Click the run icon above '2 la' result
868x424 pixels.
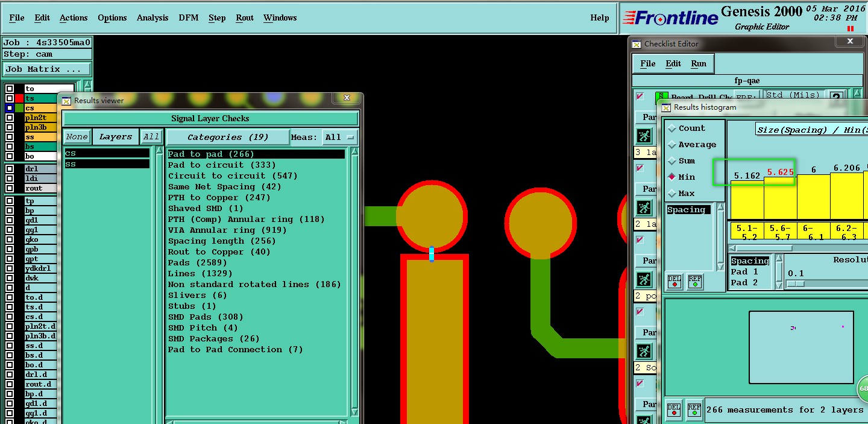[644, 208]
